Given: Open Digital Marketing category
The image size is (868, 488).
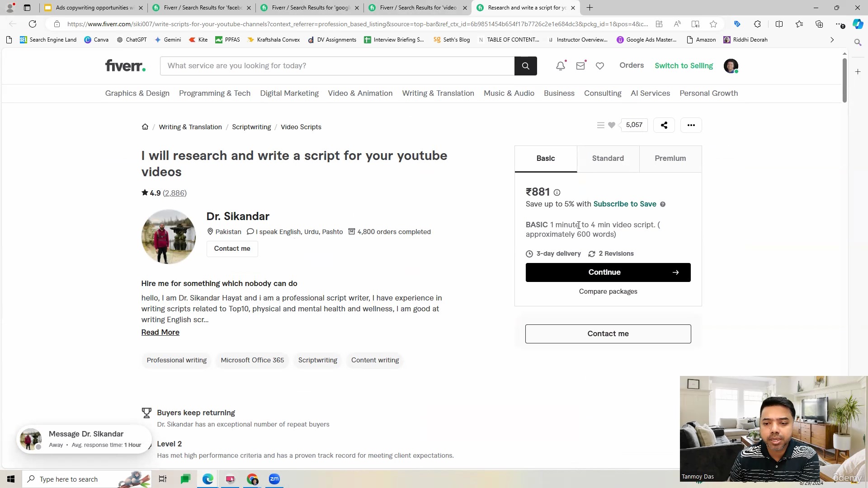Looking at the screenshot, I should click(289, 93).
